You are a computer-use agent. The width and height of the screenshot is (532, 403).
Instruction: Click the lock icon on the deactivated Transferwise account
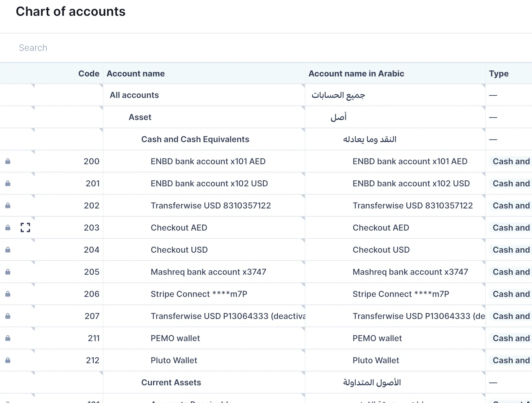tap(7, 316)
